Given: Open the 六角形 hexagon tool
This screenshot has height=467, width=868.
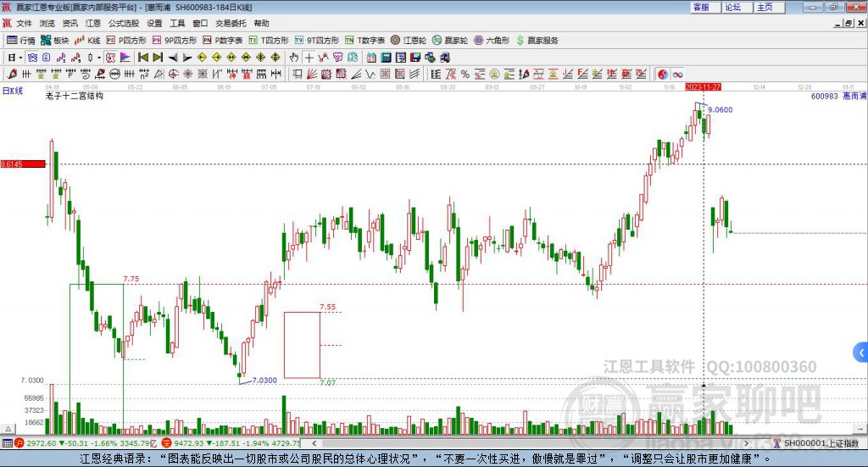Looking at the screenshot, I should 492,41.
